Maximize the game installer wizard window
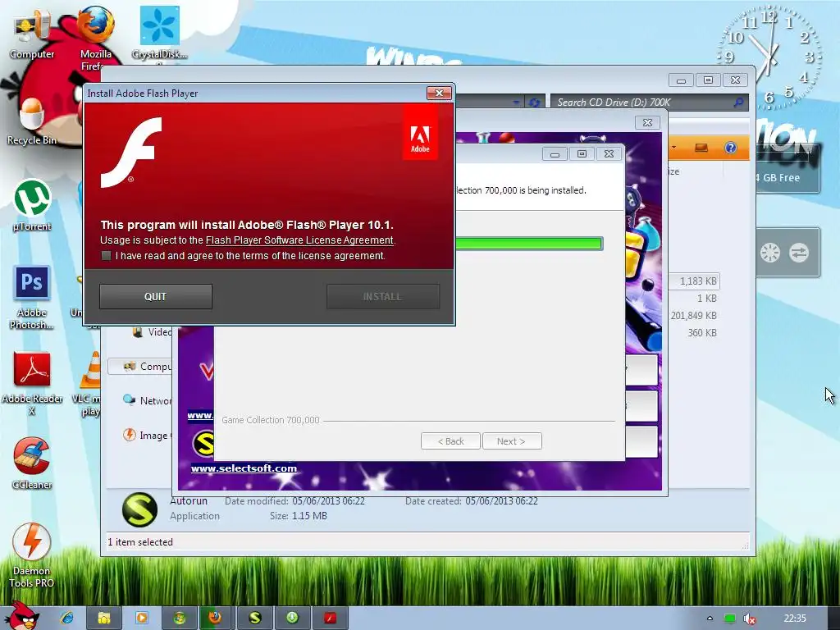The height and width of the screenshot is (630, 840). click(x=582, y=153)
